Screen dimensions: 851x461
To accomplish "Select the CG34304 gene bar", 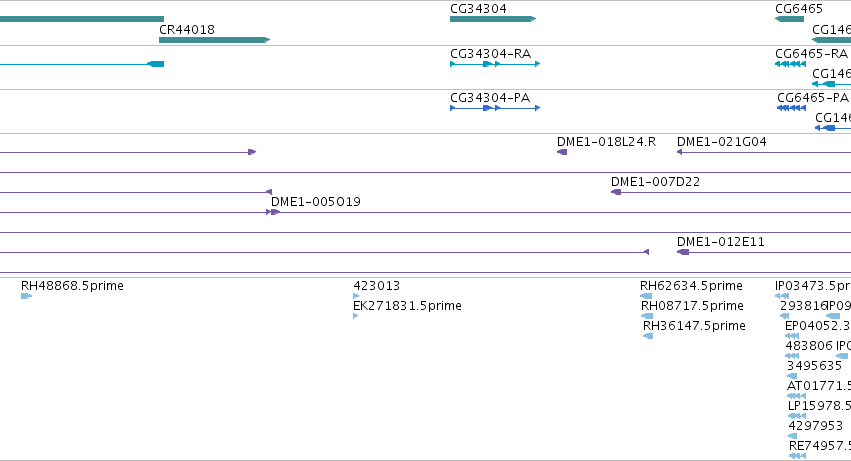I will [493, 19].
